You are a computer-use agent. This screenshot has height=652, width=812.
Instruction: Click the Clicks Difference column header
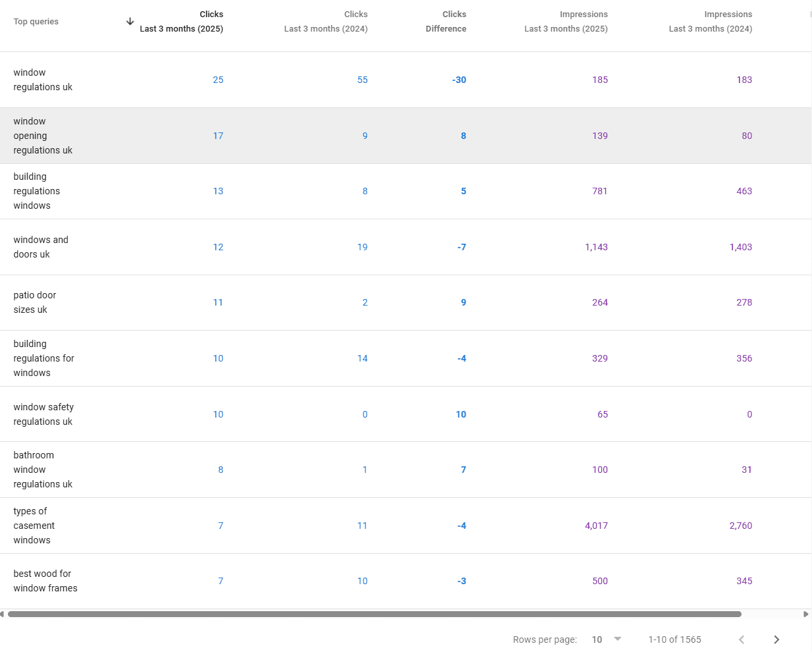446,21
